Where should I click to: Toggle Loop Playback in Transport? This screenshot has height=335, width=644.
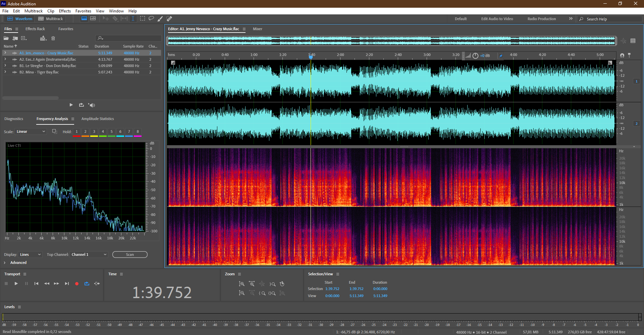coord(87,284)
